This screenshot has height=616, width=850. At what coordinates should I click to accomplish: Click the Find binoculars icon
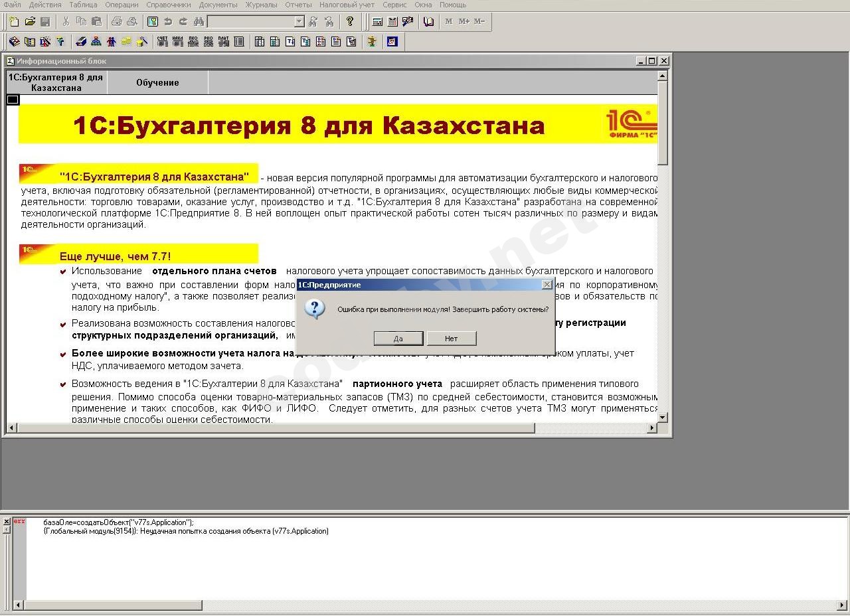[x=199, y=21]
